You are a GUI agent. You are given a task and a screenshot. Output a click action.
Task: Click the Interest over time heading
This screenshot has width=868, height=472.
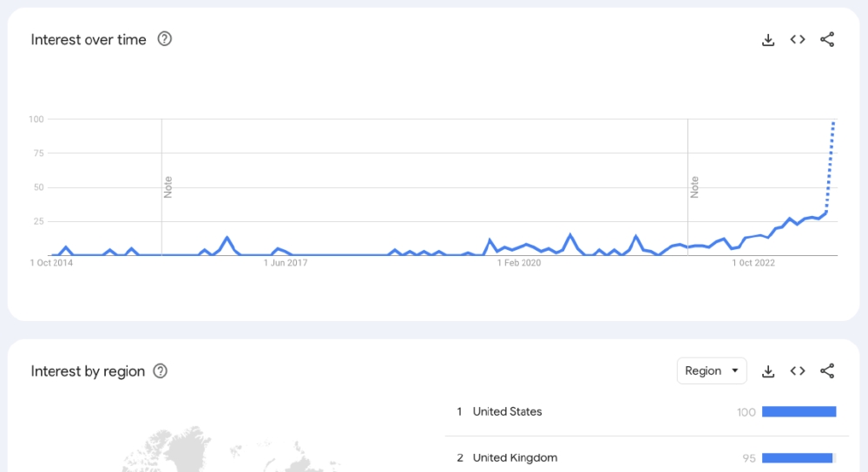[x=89, y=40]
